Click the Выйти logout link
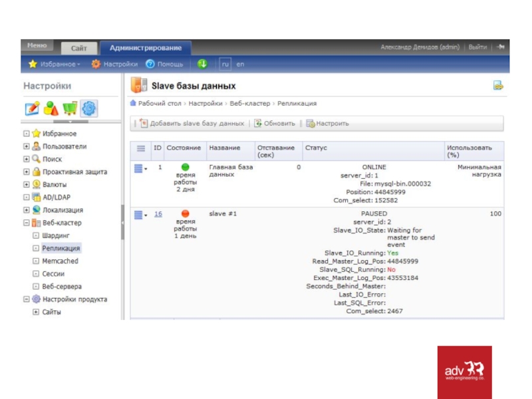532x399 pixels. pos(477,47)
